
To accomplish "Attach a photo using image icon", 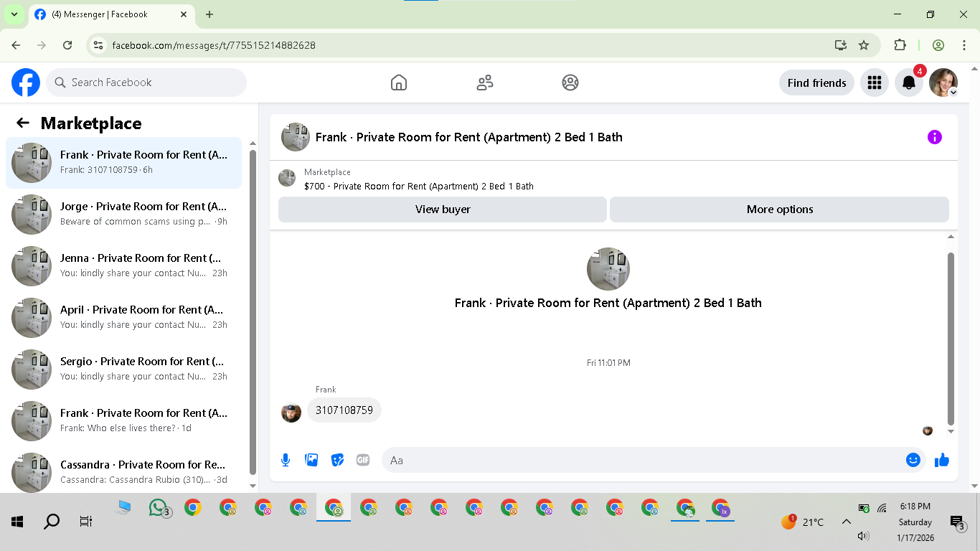I will (x=311, y=460).
